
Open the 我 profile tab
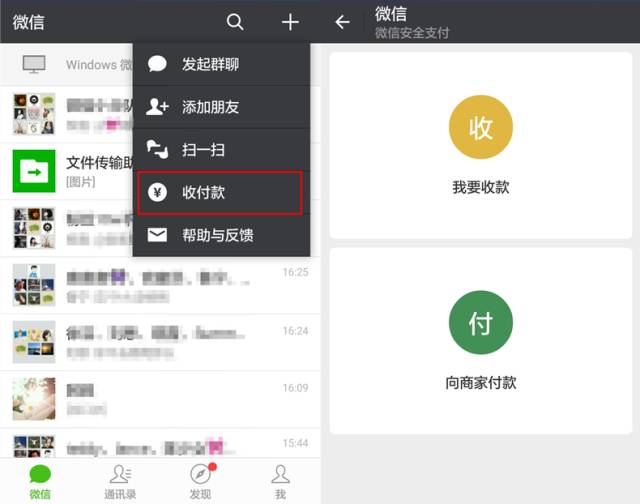[x=280, y=480]
